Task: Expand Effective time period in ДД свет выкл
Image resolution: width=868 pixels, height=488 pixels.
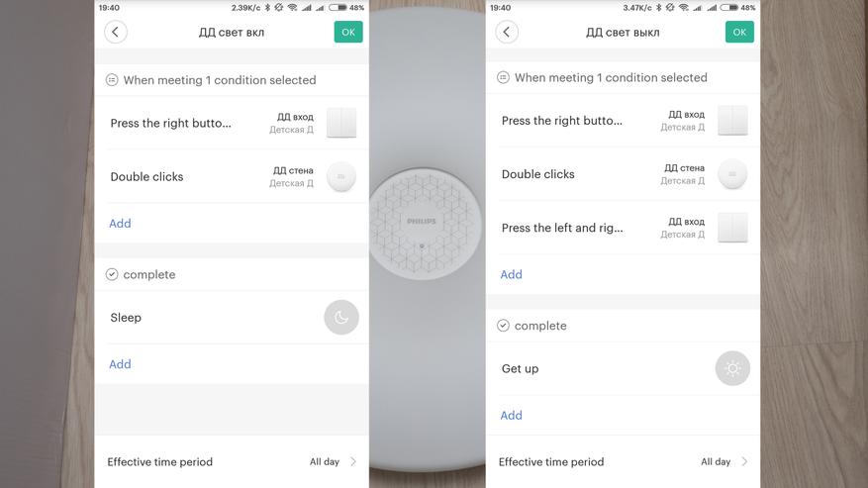Action: pos(623,462)
